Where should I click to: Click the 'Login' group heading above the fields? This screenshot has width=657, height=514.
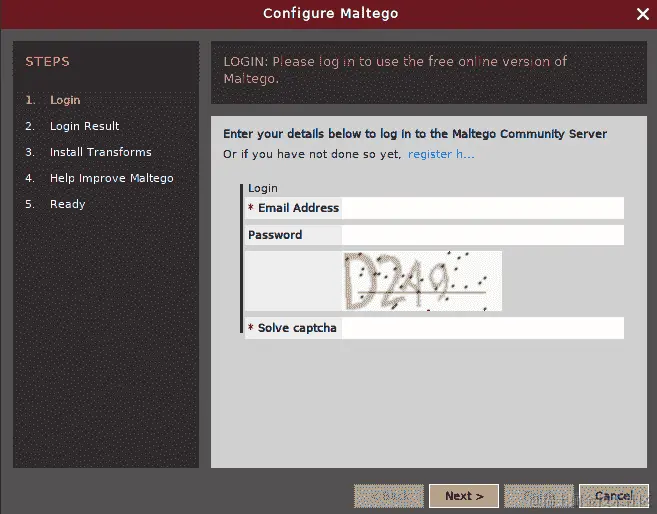(263, 188)
